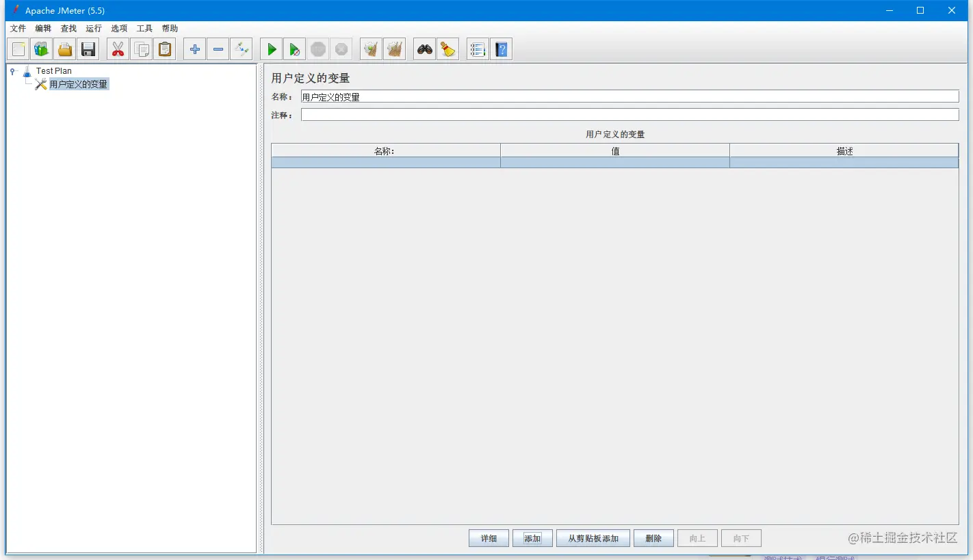Minimize the JMeter window

click(x=889, y=10)
